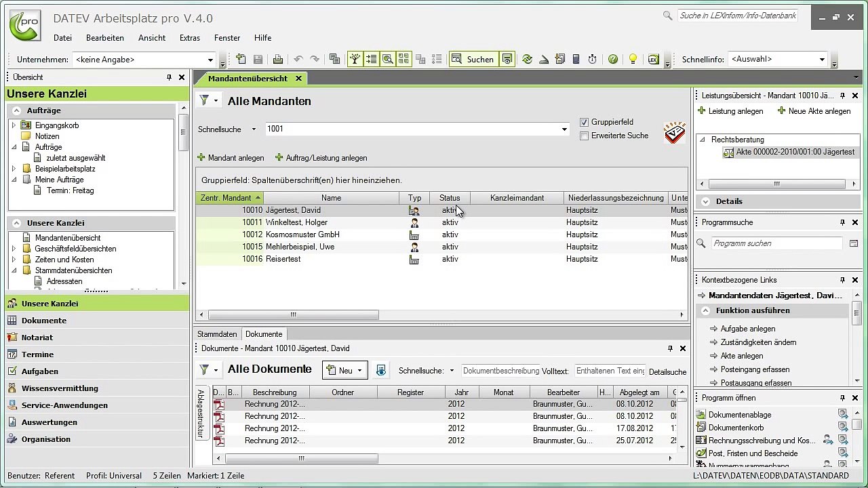The image size is (868, 488).
Task: Collapse the Aufträge section header
Action: (16, 110)
